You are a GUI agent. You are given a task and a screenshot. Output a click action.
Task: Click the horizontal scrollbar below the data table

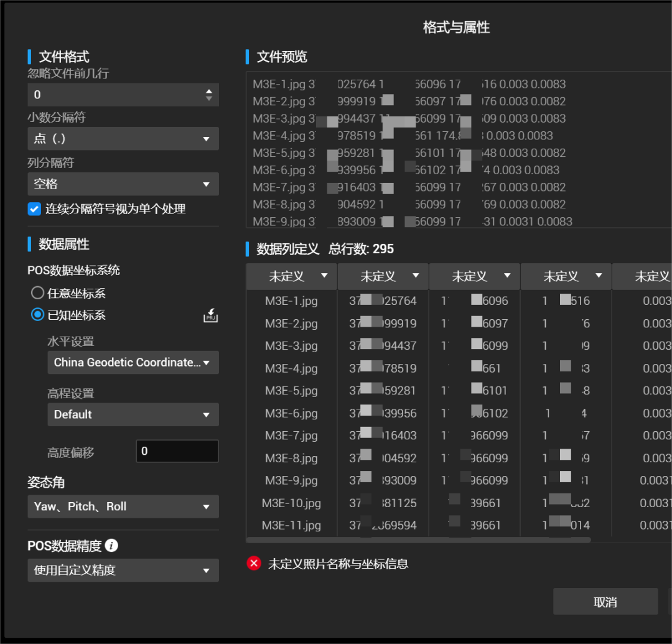(x=418, y=540)
